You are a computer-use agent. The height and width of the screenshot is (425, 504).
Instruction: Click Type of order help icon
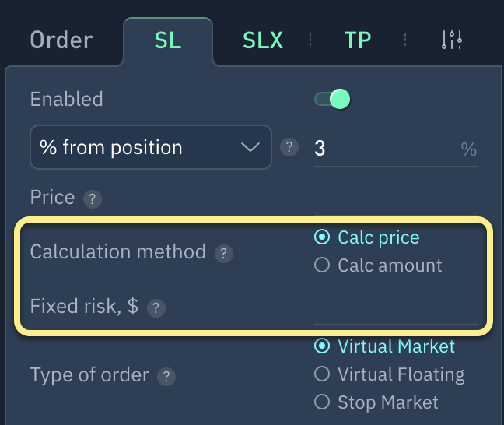[x=166, y=377]
